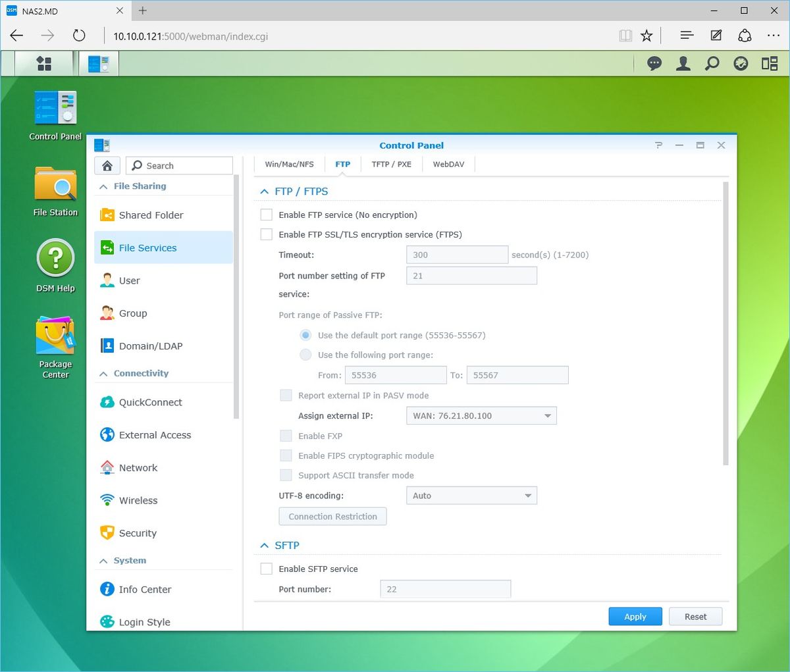Toggle Report external IP in PASV mode

click(x=286, y=396)
